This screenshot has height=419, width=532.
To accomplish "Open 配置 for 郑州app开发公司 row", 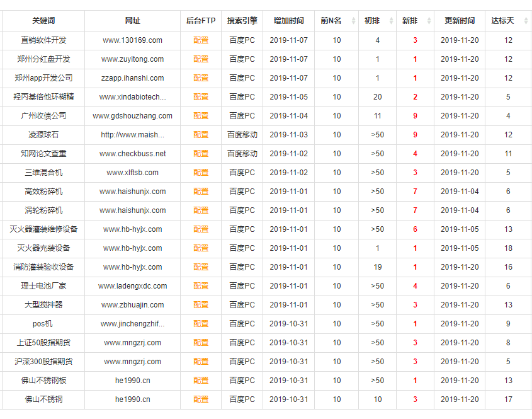I will click(x=201, y=78).
